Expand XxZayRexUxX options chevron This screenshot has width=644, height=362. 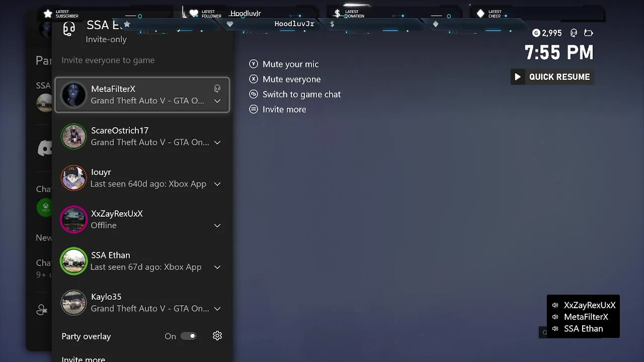click(217, 226)
